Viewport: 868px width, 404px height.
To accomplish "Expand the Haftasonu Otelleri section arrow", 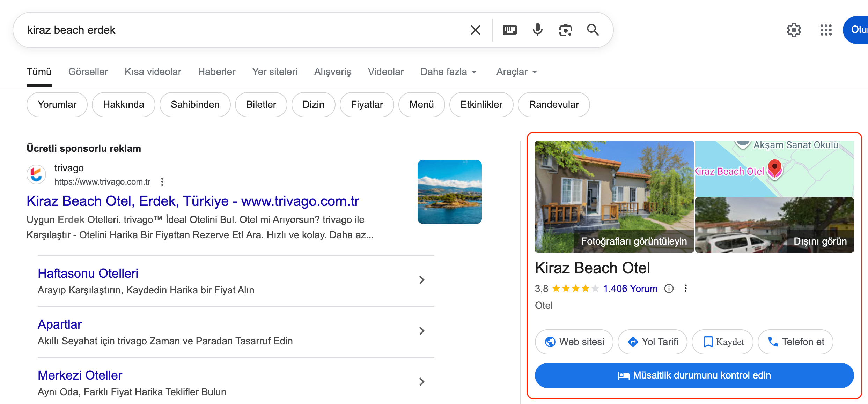I will [422, 279].
